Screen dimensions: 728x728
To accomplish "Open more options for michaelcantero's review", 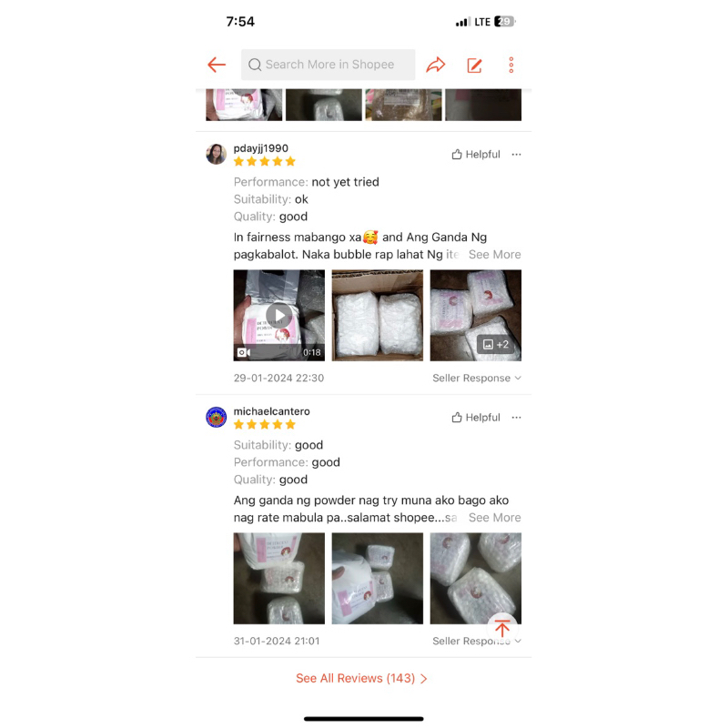I will click(516, 418).
